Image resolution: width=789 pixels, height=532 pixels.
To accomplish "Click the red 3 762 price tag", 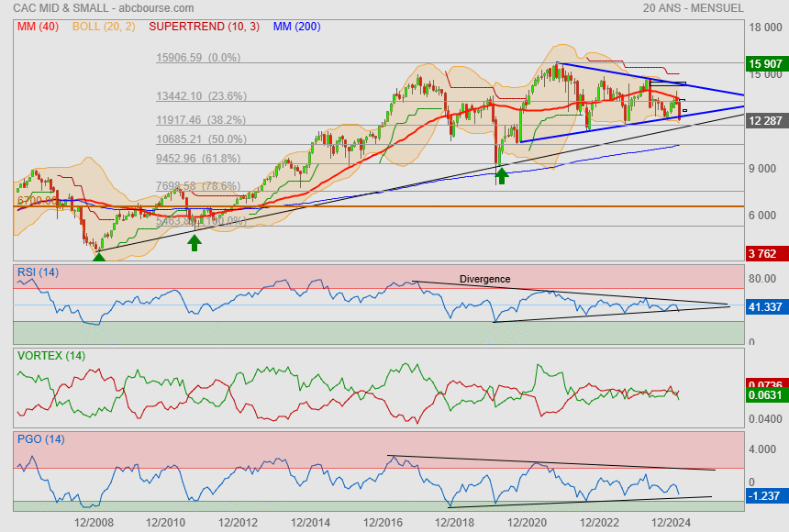I will pos(766,254).
